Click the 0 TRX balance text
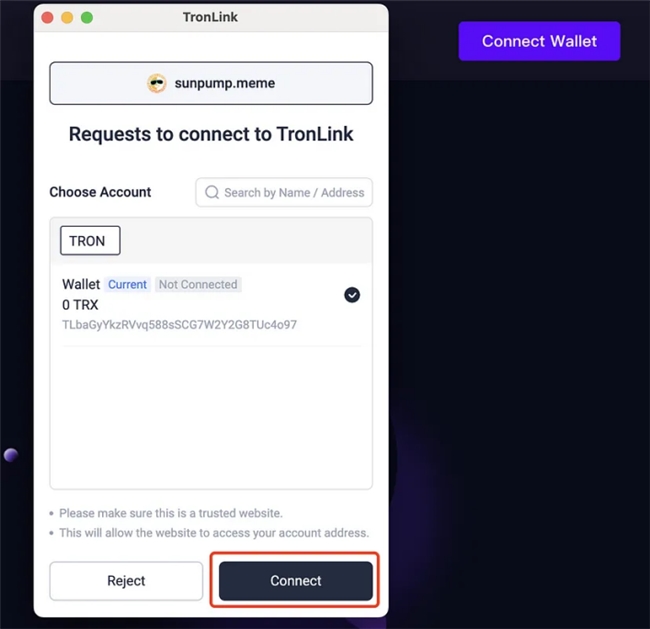The height and width of the screenshot is (629, 650). coord(80,305)
